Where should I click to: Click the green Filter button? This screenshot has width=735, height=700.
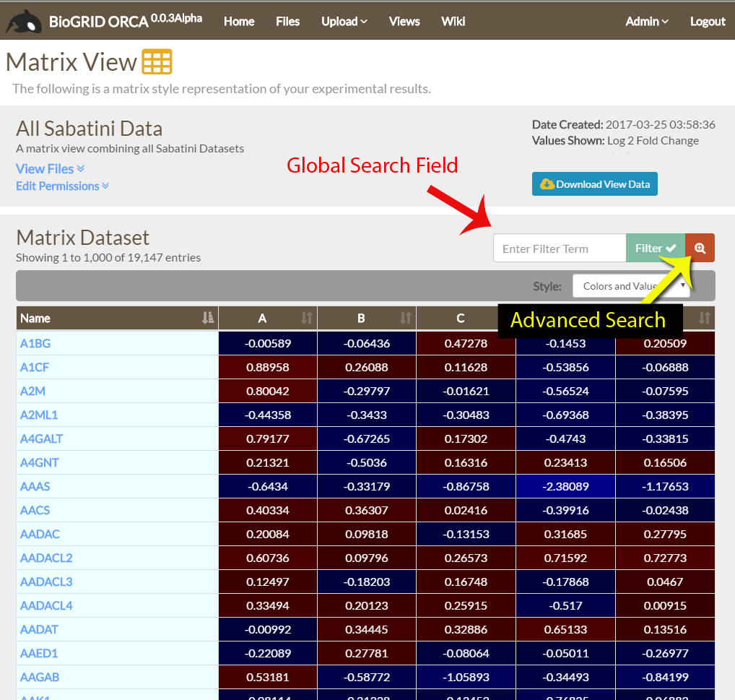tap(656, 248)
